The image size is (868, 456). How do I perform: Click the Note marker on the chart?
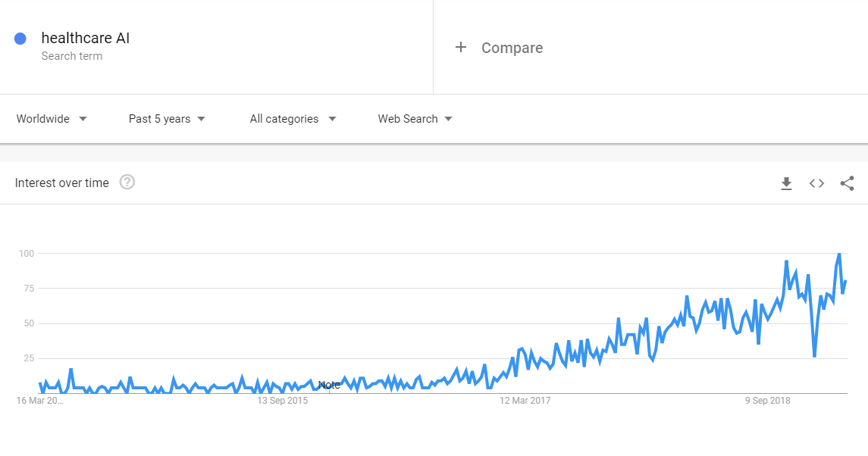click(329, 385)
